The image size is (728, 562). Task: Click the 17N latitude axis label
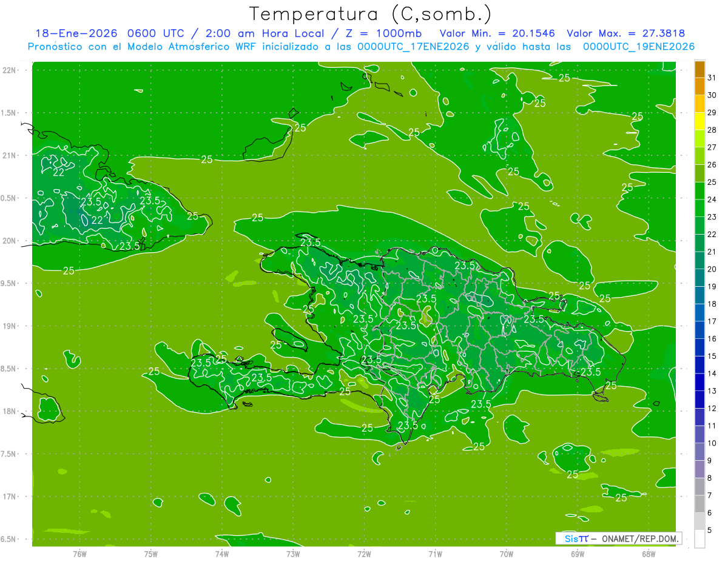point(10,497)
